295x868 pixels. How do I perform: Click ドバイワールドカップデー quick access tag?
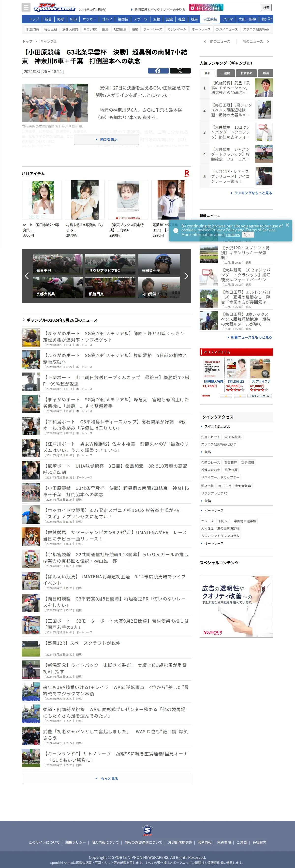(220, 477)
